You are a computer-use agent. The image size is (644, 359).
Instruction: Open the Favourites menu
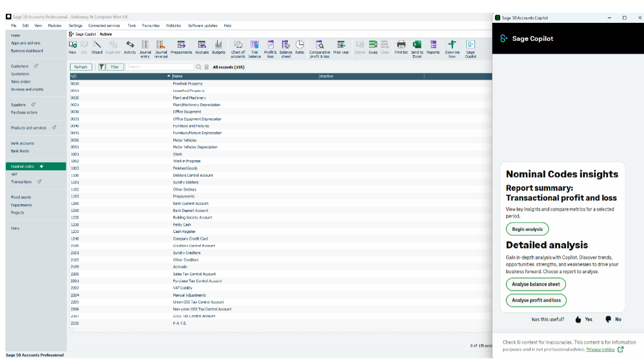click(151, 25)
